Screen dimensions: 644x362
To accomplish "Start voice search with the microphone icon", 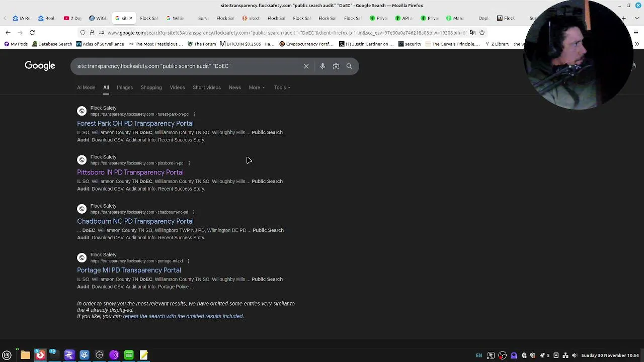I will (x=323, y=66).
